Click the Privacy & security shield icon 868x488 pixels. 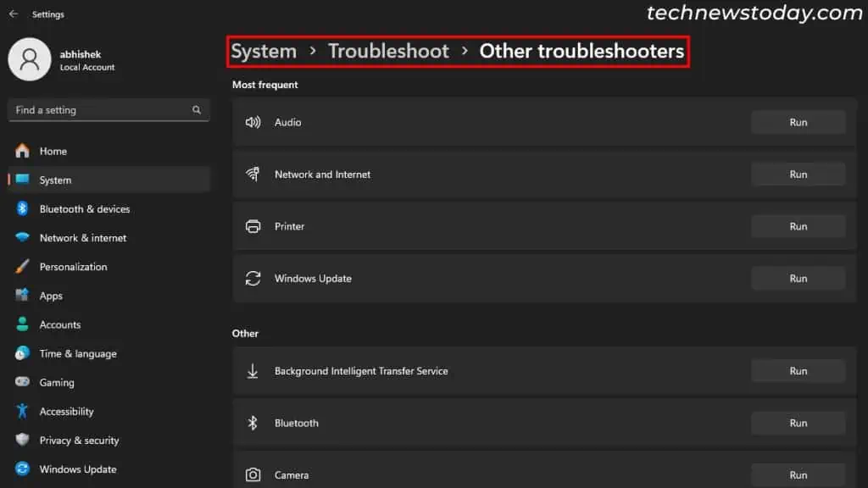click(22, 440)
